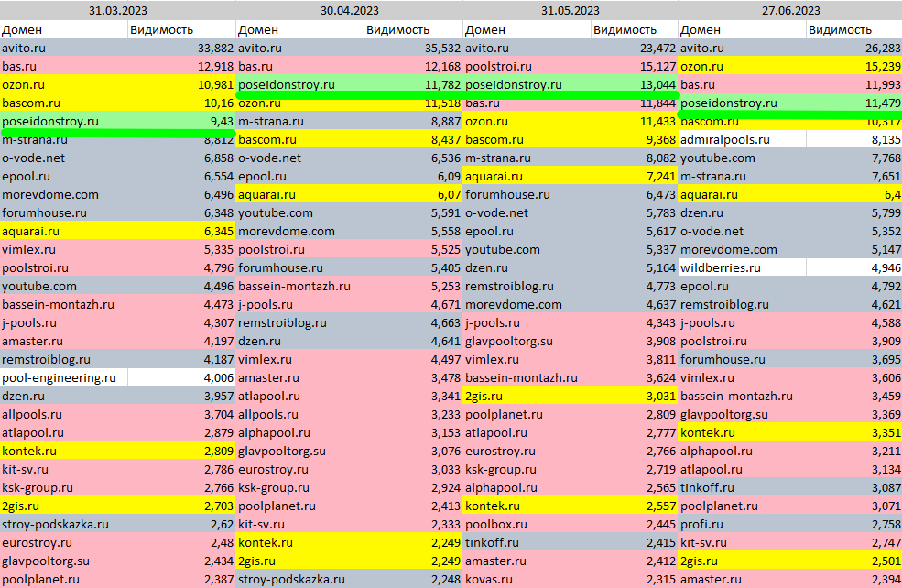This screenshot has height=588, width=902.
Task: Select forumhouse.ru cell in the 31.05.2023 column
Action: (527, 194)
